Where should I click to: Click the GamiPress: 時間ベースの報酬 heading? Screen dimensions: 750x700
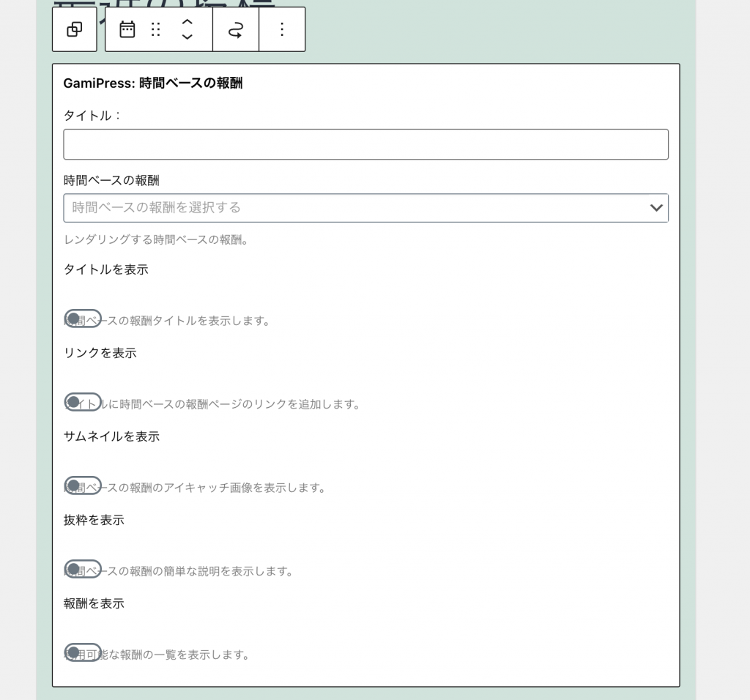click(x=153, y=83)
